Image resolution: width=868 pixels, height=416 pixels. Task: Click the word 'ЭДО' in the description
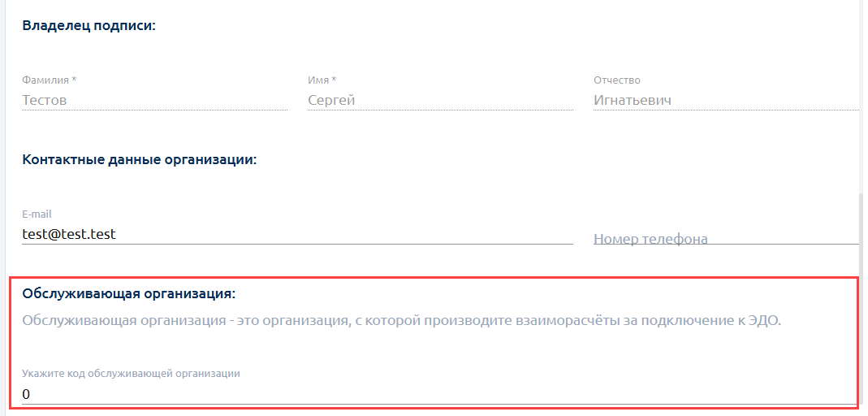(762, 320)
